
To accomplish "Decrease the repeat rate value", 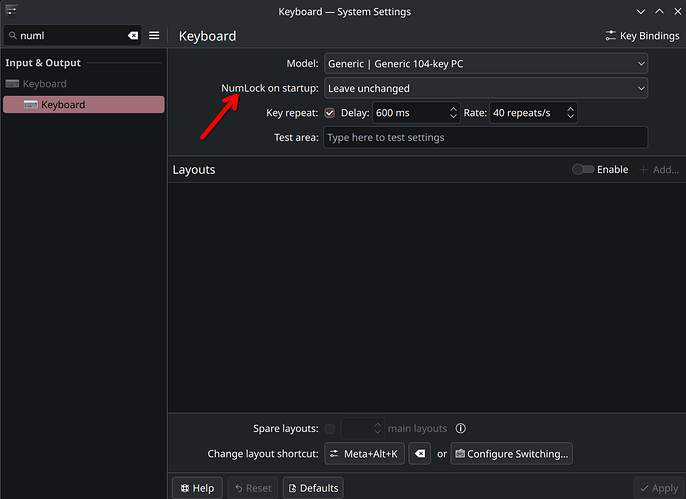I will click(570, 116).
